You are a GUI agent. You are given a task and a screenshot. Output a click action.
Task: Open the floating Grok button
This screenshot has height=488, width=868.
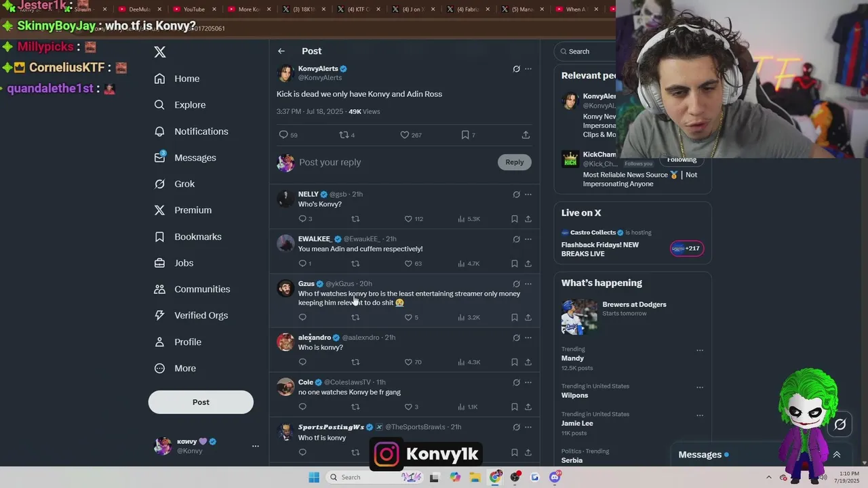coord(840,424)
